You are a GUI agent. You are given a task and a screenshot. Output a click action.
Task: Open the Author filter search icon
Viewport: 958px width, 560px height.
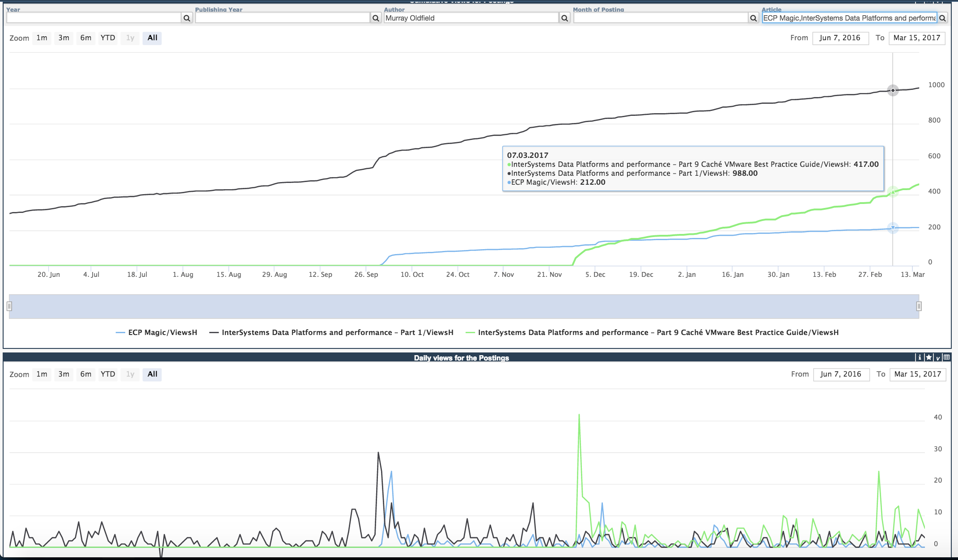coord(564,18)
